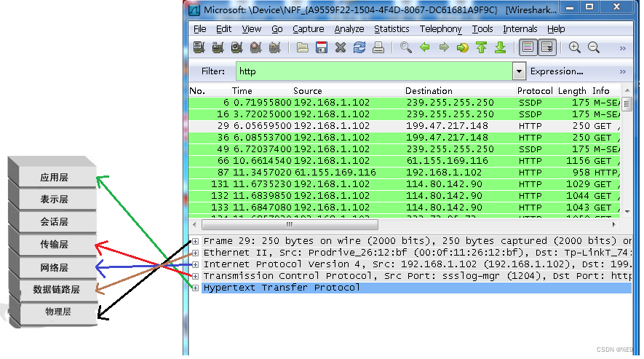Expand Transmission Control Protocol node
The height and width of the screenshot is (359, 644).
click(196, 276)
